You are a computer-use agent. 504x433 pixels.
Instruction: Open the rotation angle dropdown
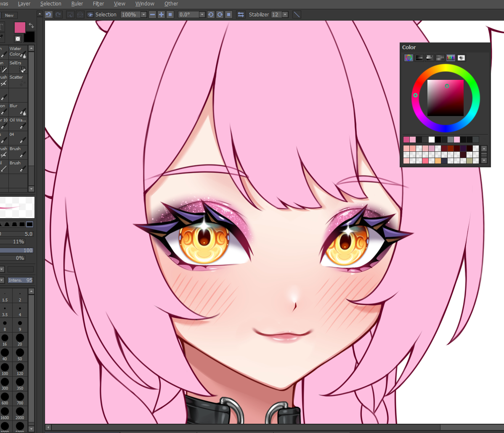[x=202, y=15]
